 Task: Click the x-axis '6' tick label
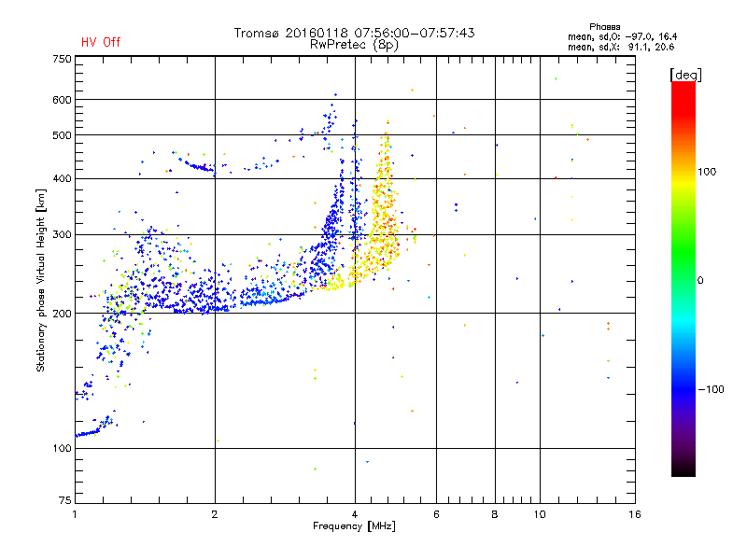tap(436, 514)
